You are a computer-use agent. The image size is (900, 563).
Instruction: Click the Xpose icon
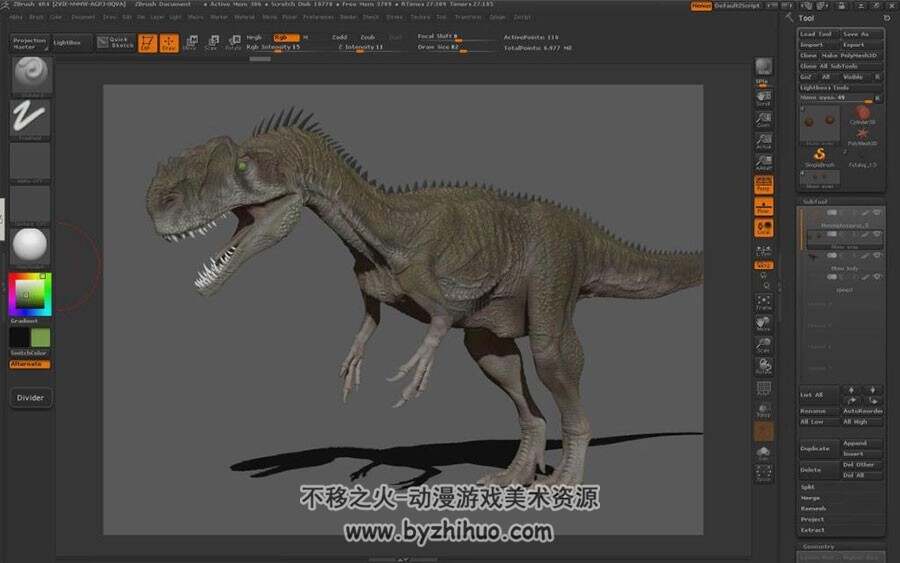tap(763, 473)
